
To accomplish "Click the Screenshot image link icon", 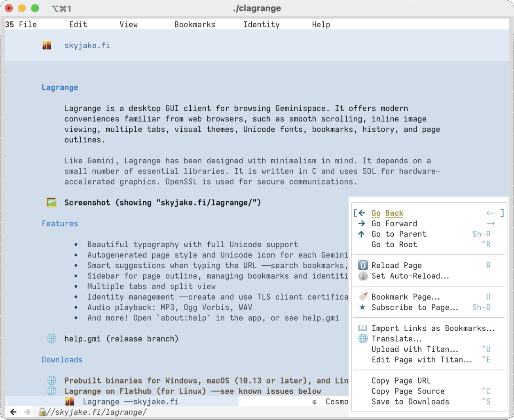I will (x=52, y=202).
